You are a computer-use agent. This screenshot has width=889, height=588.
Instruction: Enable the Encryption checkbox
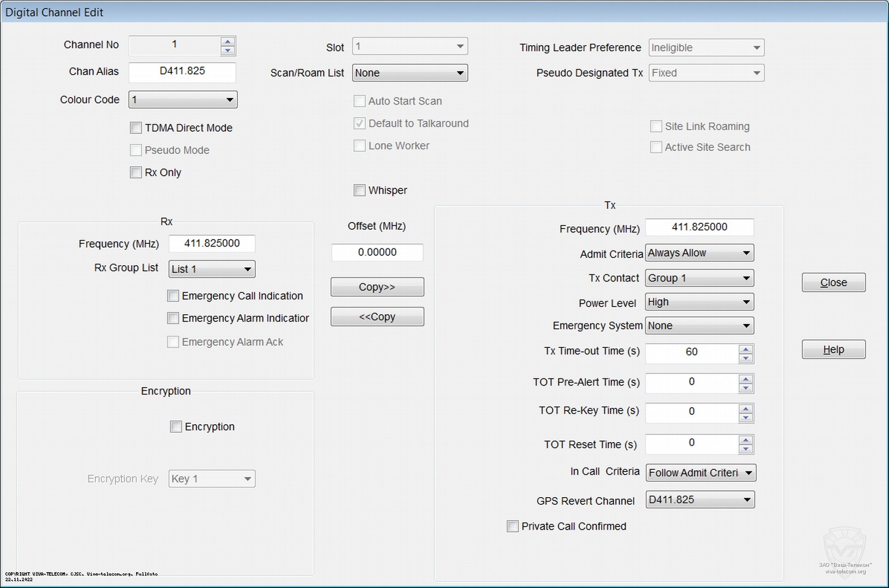[176, 427]
